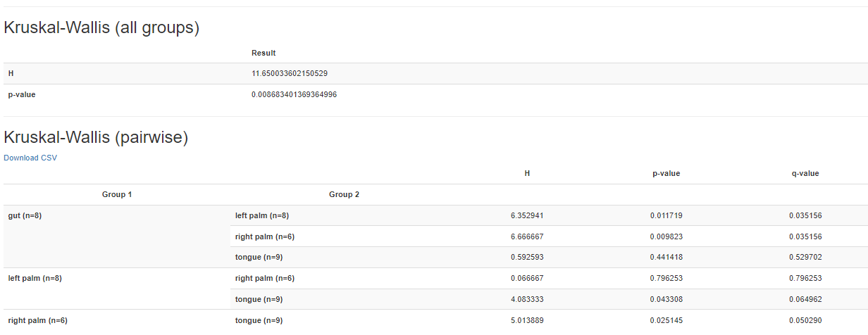Click the H value 5.013889
The height and width of the screenshot is (335, 868).
(x=526, y=320)
